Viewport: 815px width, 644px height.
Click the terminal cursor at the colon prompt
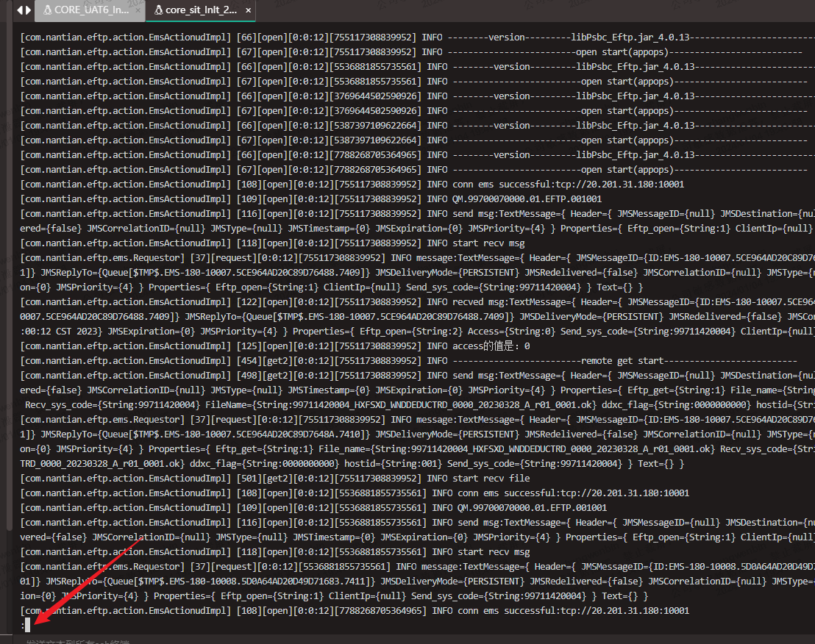click(x=27, y=626)
